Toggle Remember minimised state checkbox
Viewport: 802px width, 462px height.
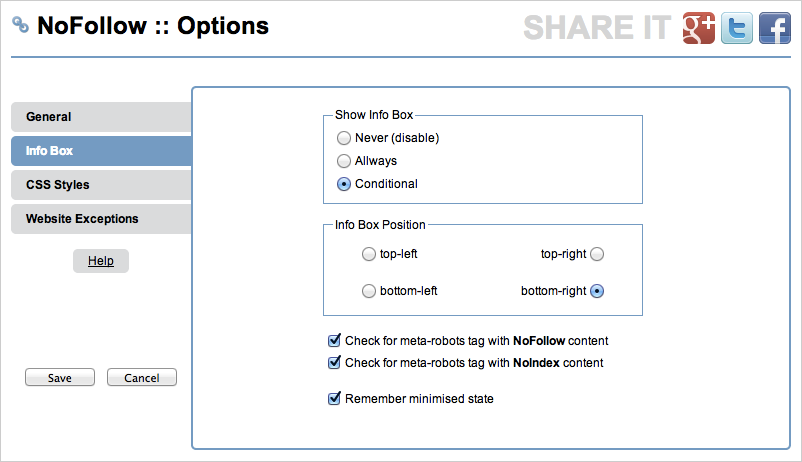coord(334,399)
